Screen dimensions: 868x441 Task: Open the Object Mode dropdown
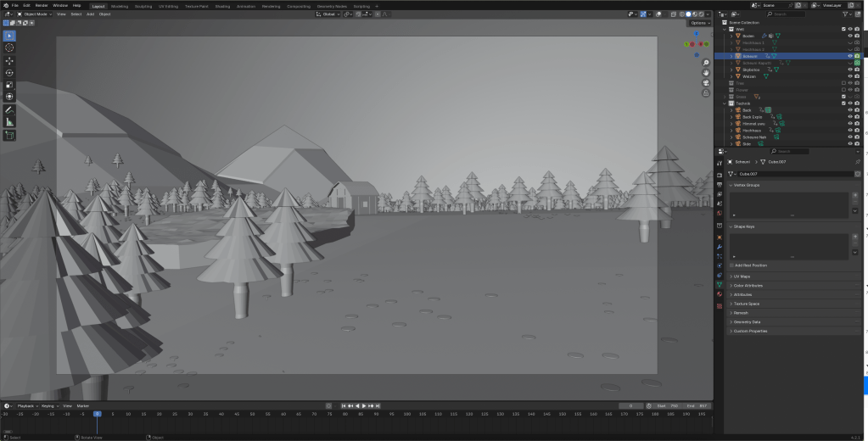(36, 14)
